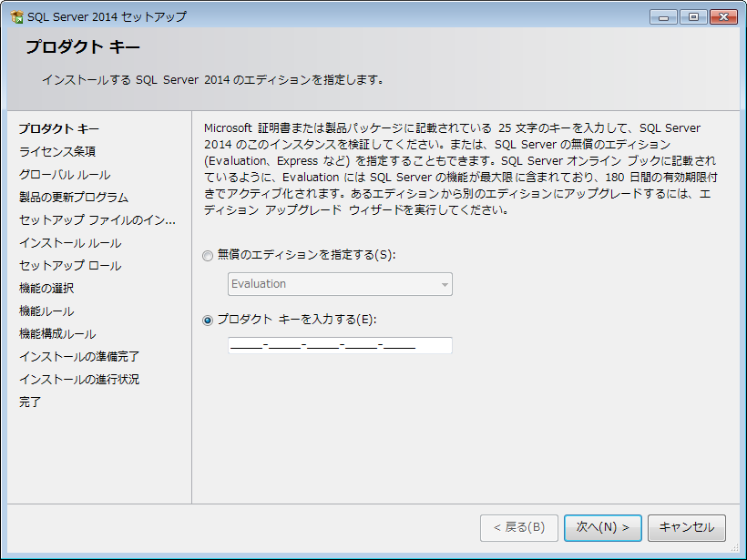Click the product key input field
Image resolution: width=747 pixels, height=560 pixels.
tap(340, 345)
